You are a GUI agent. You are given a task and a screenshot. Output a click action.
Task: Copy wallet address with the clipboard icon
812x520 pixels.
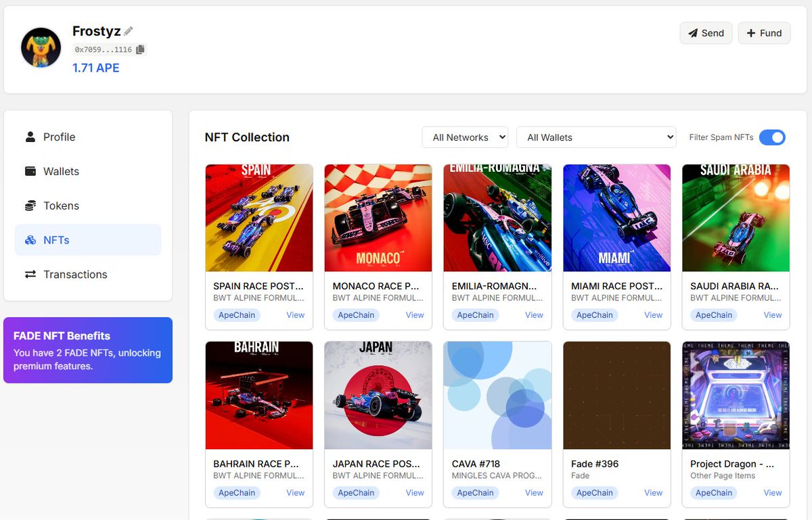click(x=140, y=49)
